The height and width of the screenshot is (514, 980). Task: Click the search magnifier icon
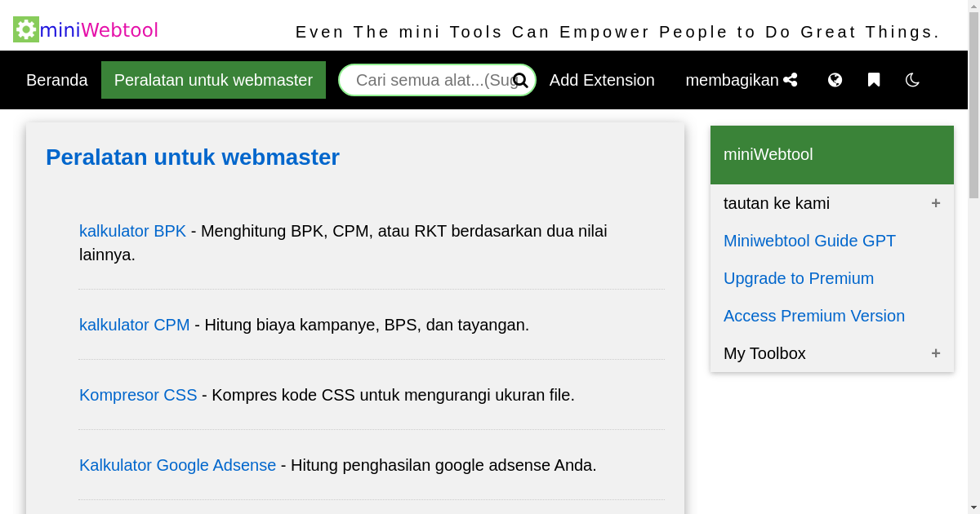coord(520,81)
